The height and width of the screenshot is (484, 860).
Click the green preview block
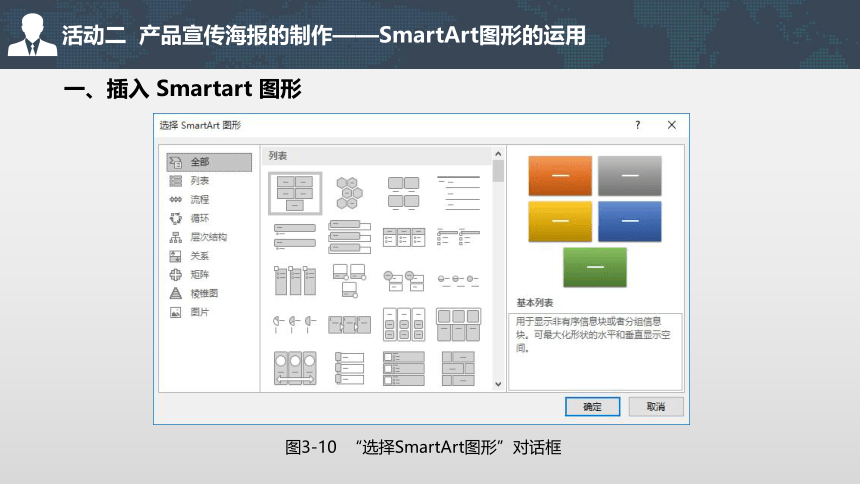595,267
